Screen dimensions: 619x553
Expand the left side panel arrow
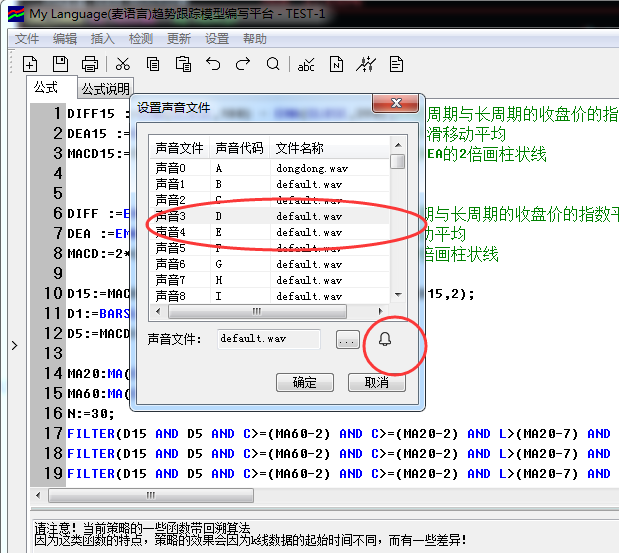click(13, 345)
